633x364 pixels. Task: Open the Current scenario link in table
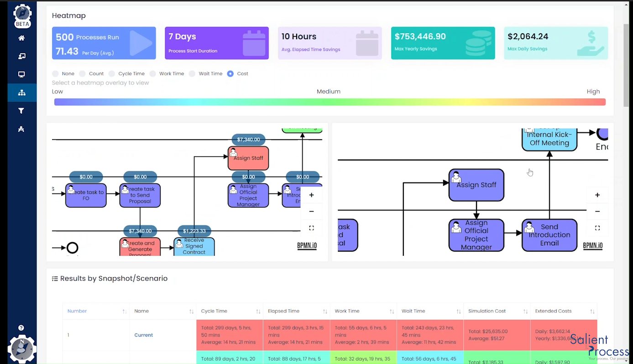coord(143,335)
